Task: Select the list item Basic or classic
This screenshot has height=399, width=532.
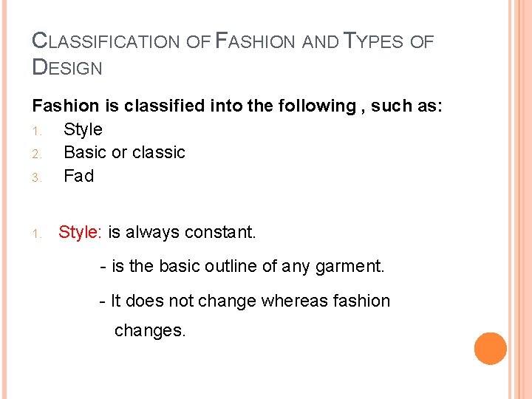Action: click(x=125, y=152)
